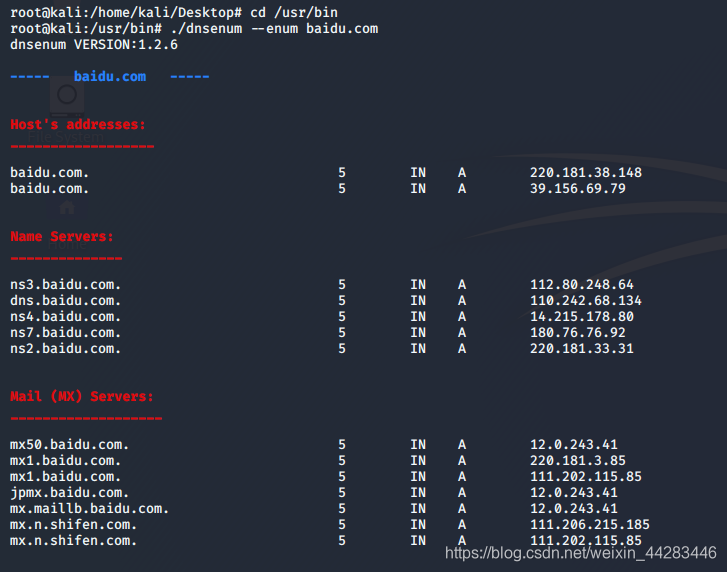Click the 'IN' class in the jpmx.baidu.com row
Image resolution: width=727 pixels, height=572 pixels.
click(x=418, y=492)
